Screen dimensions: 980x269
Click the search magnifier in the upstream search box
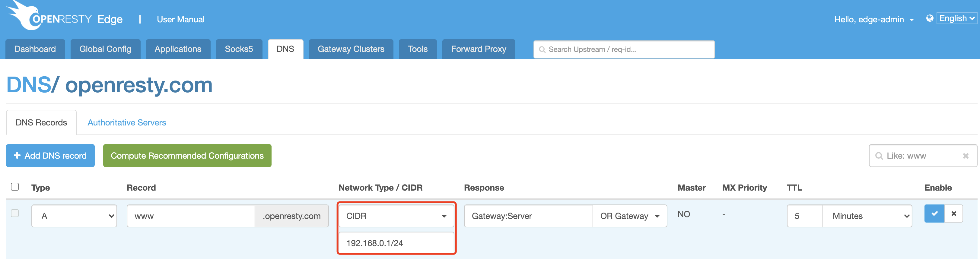coord(542,49)
